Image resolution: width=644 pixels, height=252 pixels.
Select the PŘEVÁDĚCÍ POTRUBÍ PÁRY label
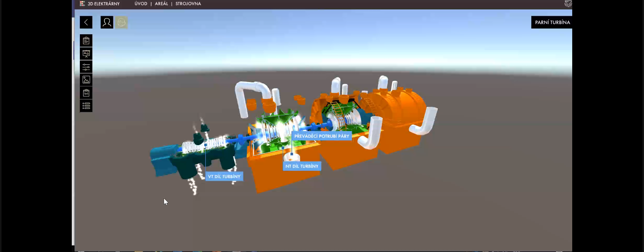pos(322,136)
